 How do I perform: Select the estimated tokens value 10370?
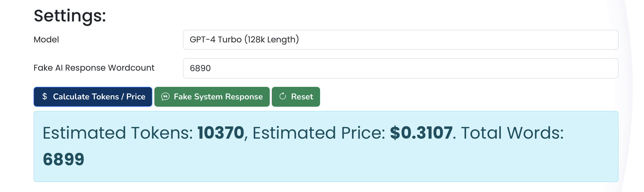click(x=221, y=133)
